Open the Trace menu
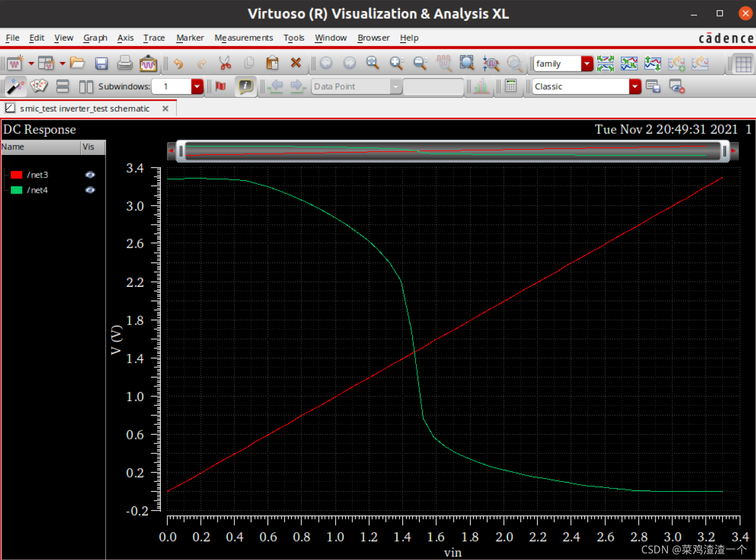756x560 pixels. 154,38
